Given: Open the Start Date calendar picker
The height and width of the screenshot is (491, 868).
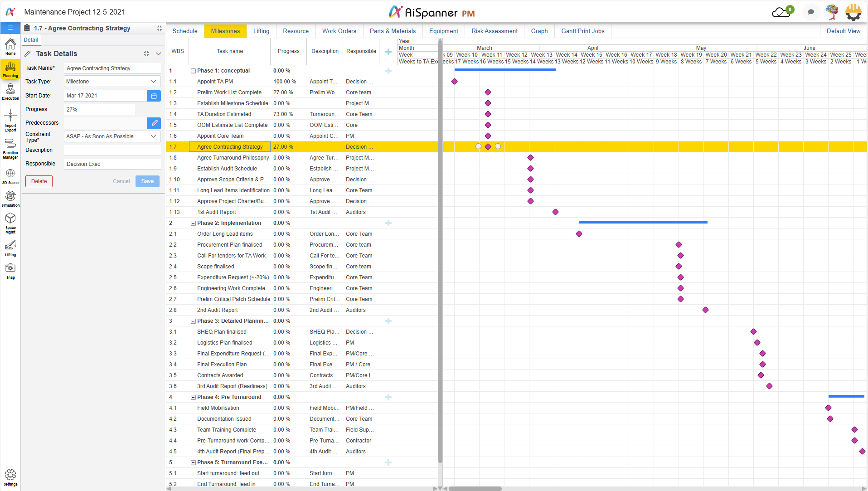Looking at the screenshot, I should click(154, 96).
